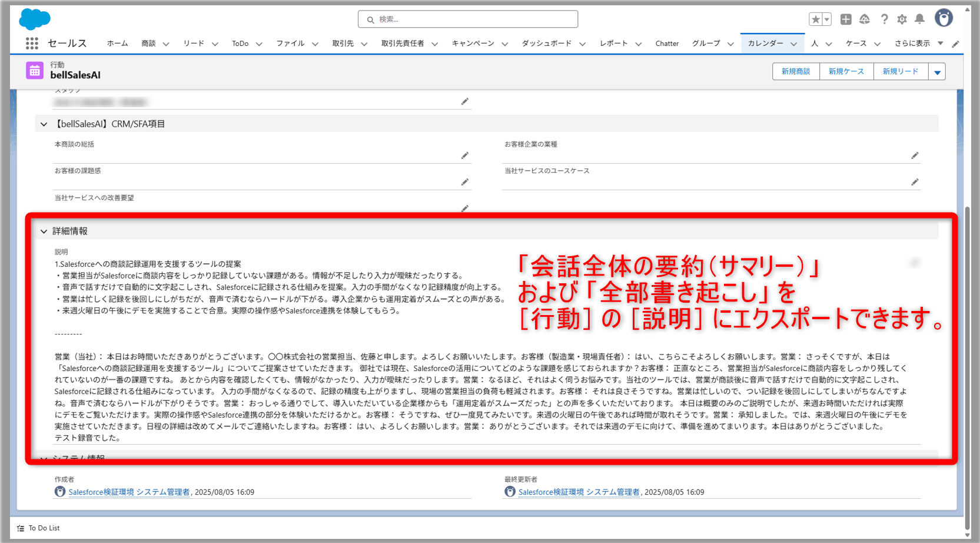Click the event calendar record icon

pyautogui.click(x=35, y=71)
